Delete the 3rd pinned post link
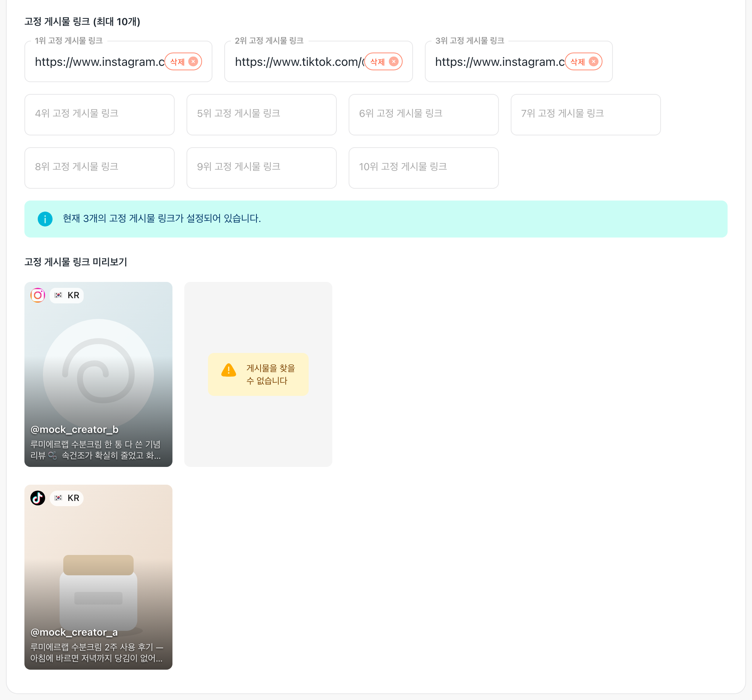 click(583, 62)
